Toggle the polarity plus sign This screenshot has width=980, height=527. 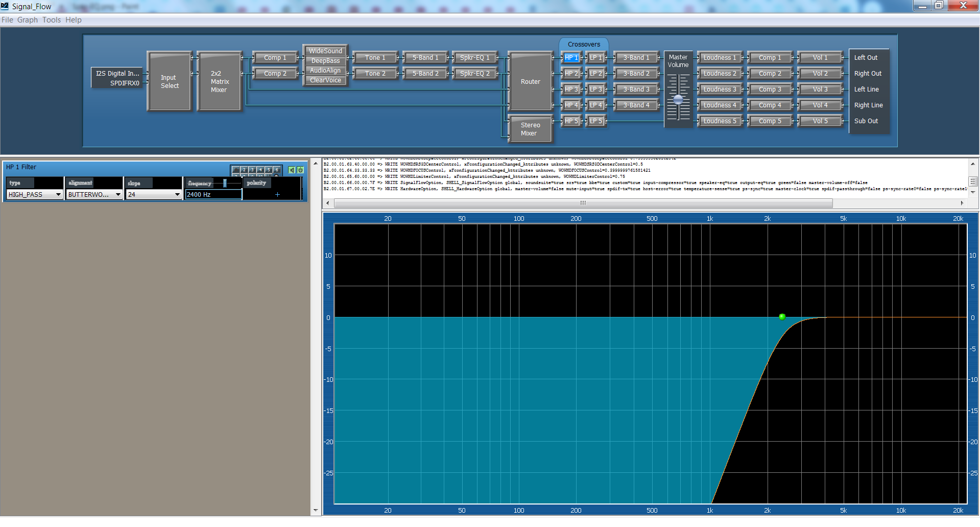tap(277, 195)
